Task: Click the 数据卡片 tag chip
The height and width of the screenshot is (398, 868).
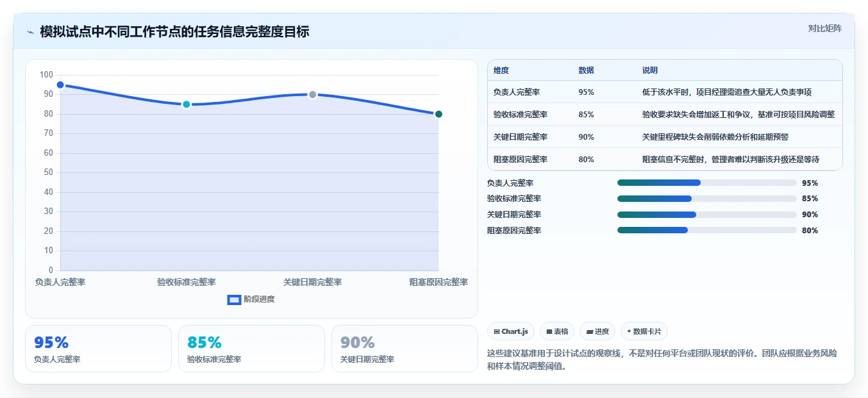Action: point(644,331)
